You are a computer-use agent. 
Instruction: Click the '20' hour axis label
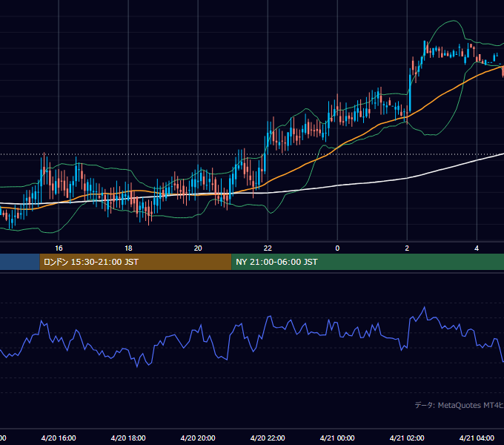[198, 248]
